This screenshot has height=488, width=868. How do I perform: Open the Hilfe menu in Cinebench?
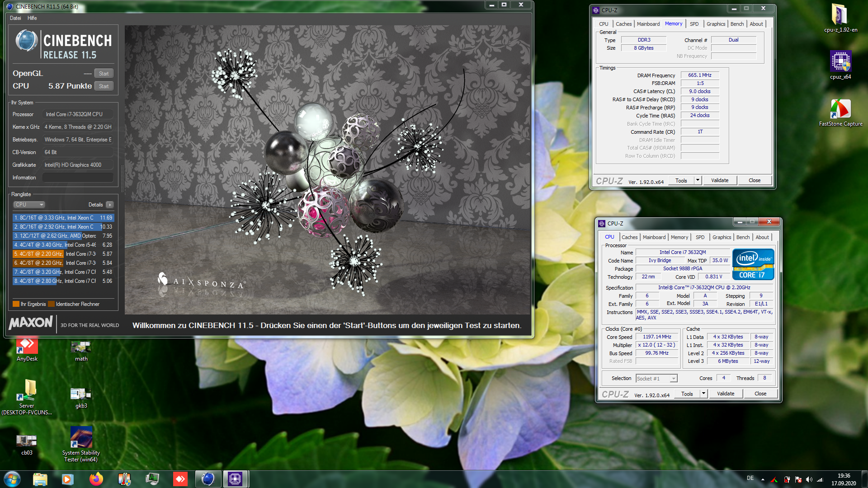pos(32,18)
